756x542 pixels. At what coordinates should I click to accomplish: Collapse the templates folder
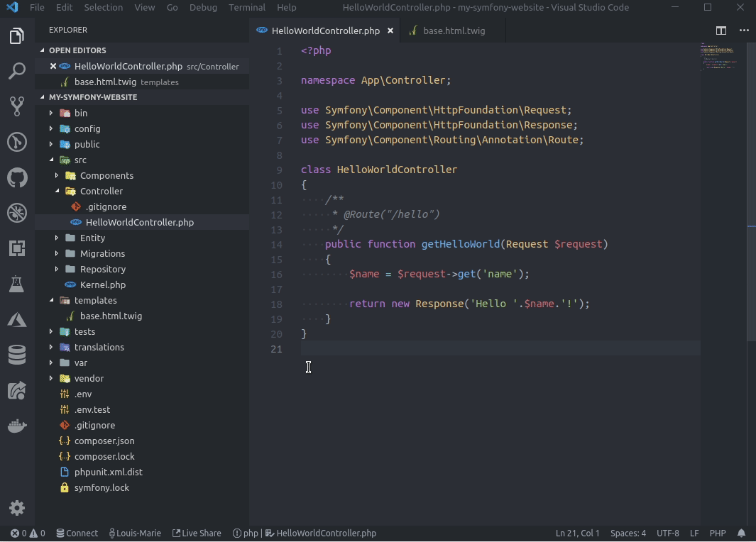pos(50,300)
